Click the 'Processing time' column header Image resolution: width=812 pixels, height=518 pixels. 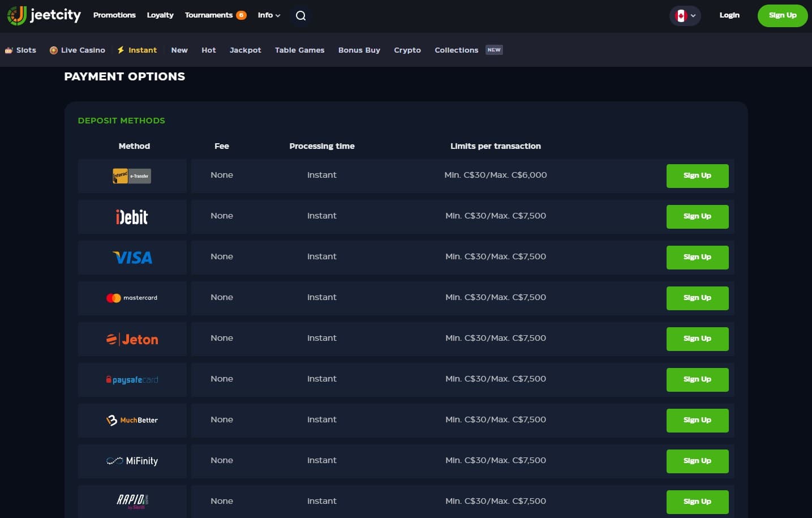tap(322, 146)
